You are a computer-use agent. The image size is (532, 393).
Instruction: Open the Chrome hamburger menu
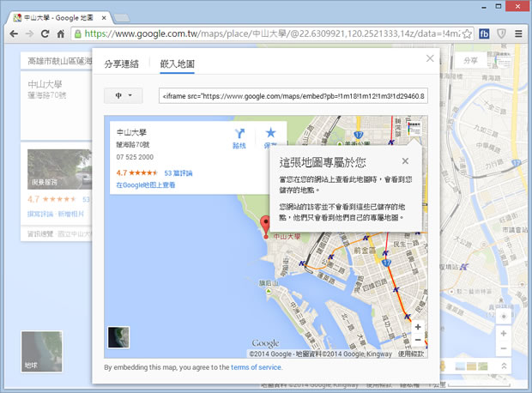(x=520, y=33)
